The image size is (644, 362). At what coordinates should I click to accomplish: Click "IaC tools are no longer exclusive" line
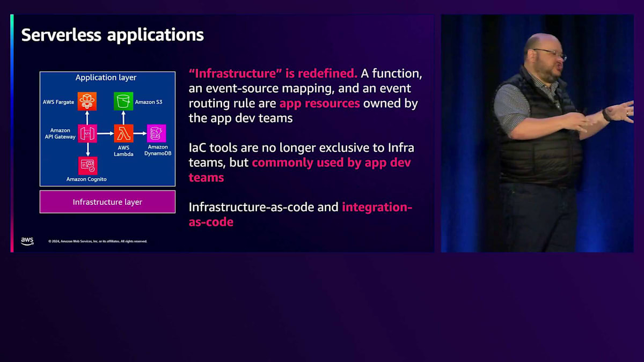(301, 147)
